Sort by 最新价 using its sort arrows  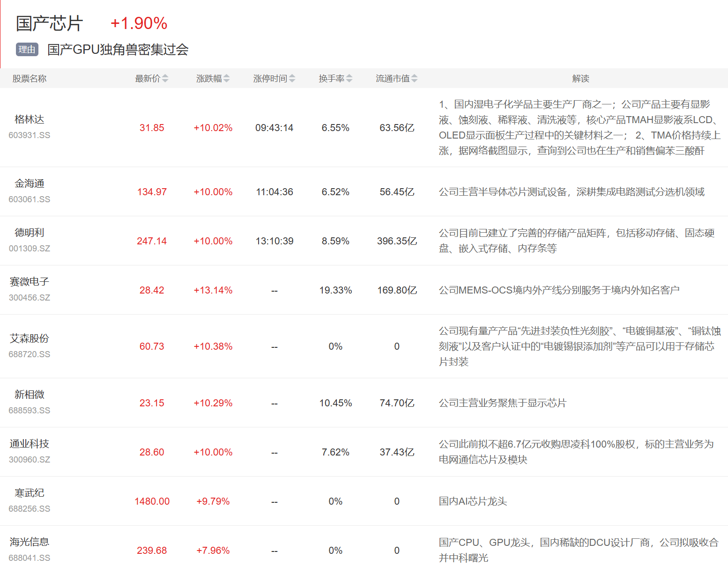coord(165,79)
